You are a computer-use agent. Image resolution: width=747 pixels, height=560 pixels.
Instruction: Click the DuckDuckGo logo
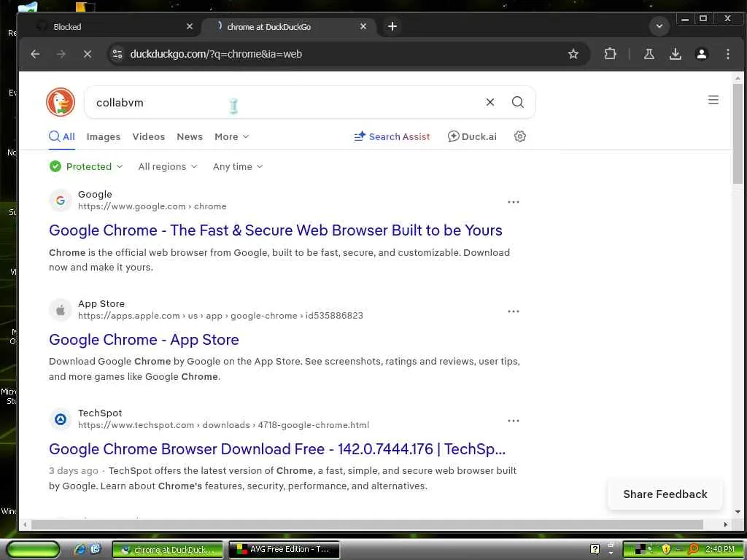(61, 102)
